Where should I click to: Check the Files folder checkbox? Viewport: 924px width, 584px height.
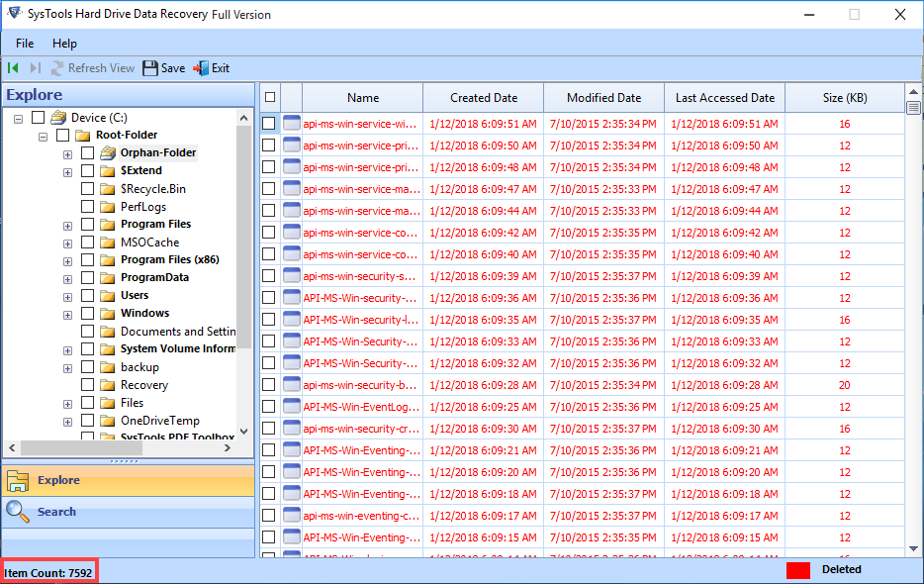87,402
